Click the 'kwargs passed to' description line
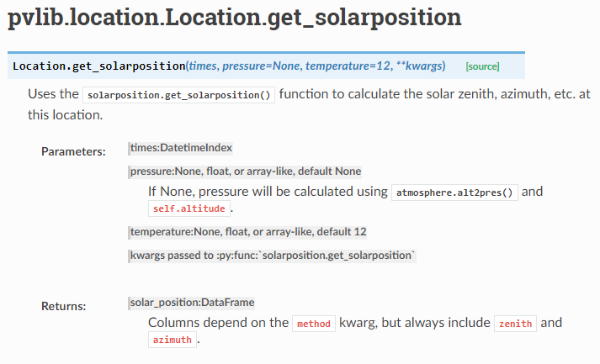This screenshot has height=364, width=600. pos(273,255)
